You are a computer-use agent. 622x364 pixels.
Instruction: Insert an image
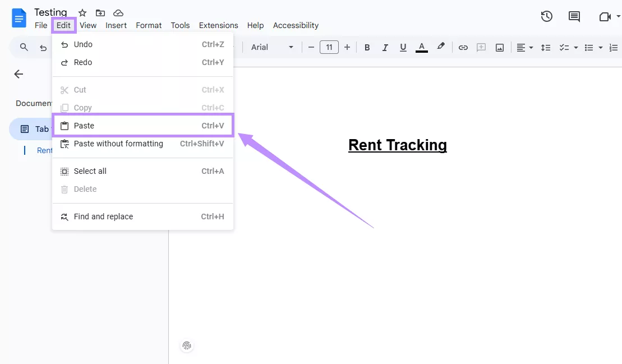(499, 47)
